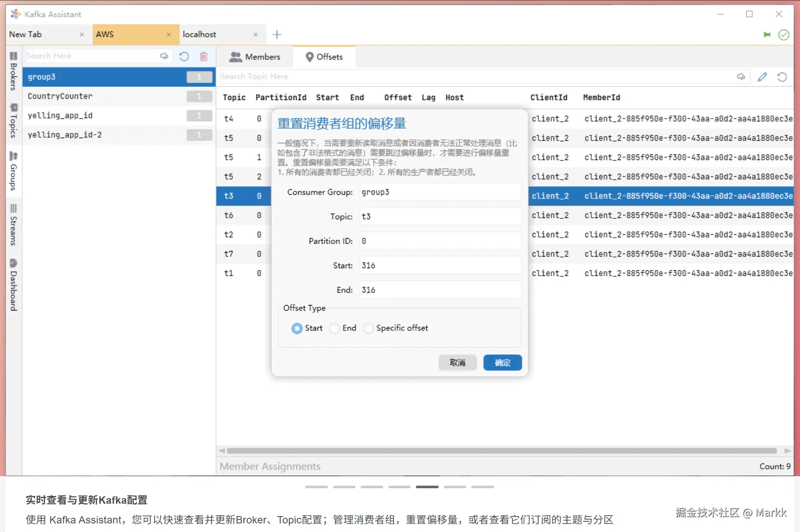
Task: Open the Dashboard sidebar panel
Action: click(13, 285)
